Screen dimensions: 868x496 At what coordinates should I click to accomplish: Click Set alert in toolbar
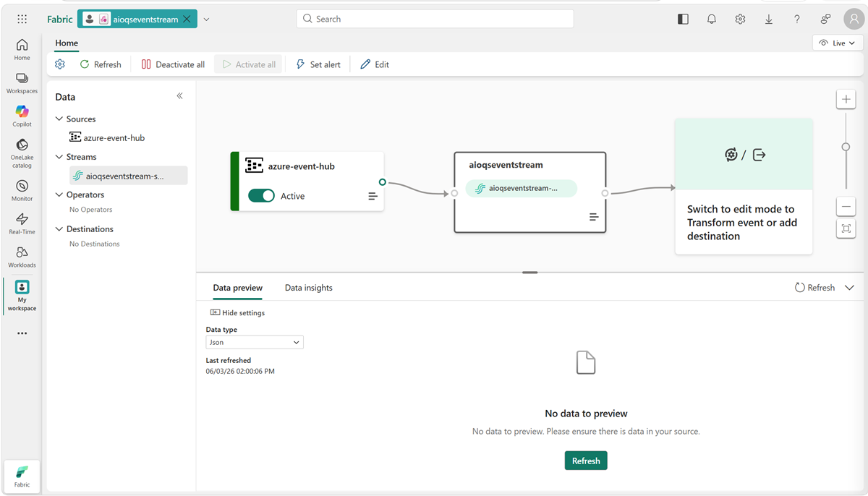pyautogui.click(x=318, y=64)
